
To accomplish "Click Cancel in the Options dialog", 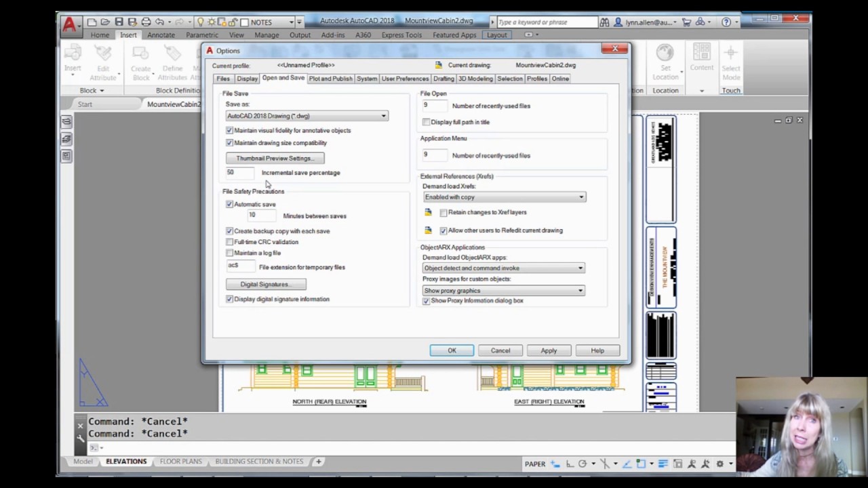I will coord(500,350).
